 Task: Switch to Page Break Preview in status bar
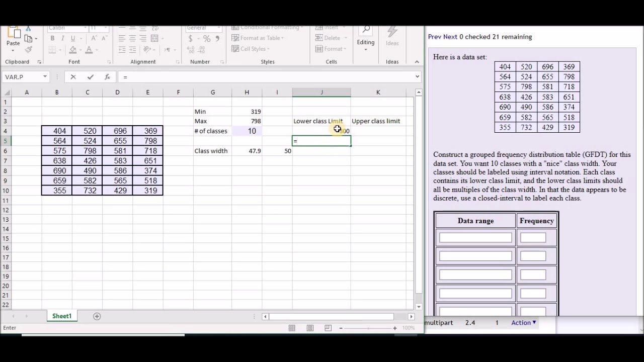pos(328,328)
